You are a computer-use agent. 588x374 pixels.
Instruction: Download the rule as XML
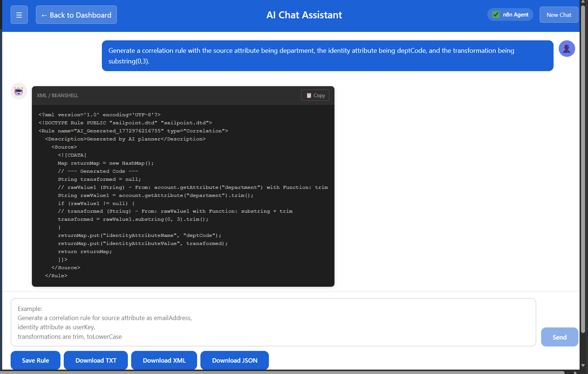pos(164,360)
